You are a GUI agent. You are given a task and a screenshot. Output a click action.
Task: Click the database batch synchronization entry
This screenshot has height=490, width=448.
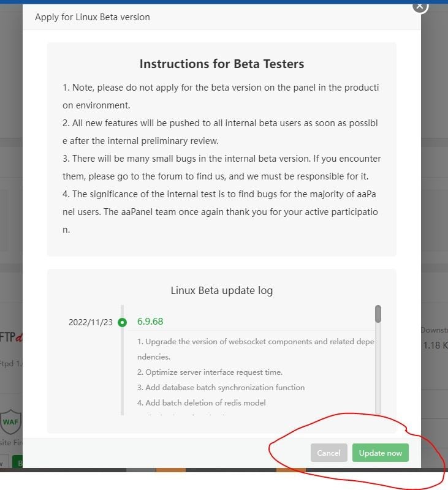[x=221, y=387]
